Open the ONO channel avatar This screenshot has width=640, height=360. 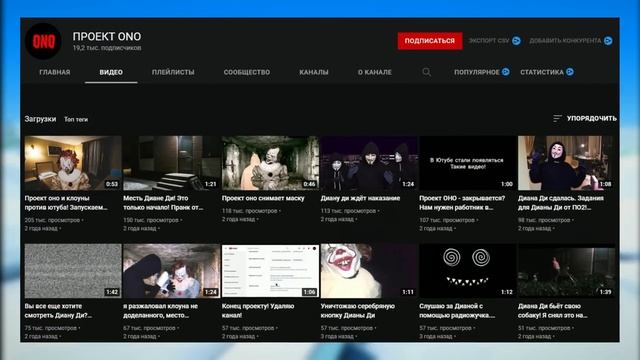(x=43, y=41)
